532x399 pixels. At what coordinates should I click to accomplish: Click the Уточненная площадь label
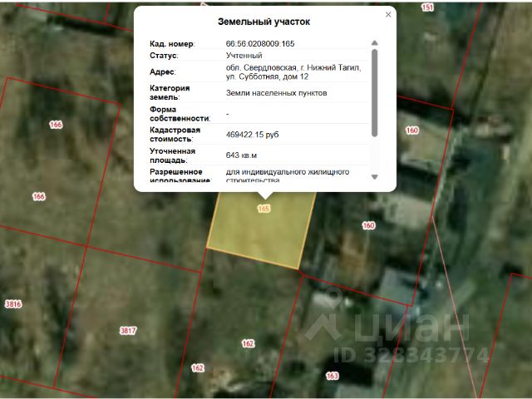(172, 155)
